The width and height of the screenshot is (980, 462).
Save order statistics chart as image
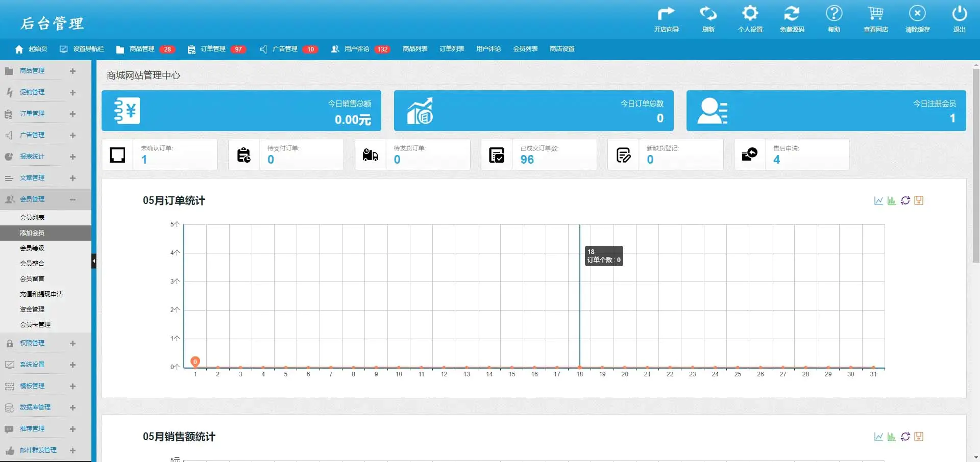919,200
